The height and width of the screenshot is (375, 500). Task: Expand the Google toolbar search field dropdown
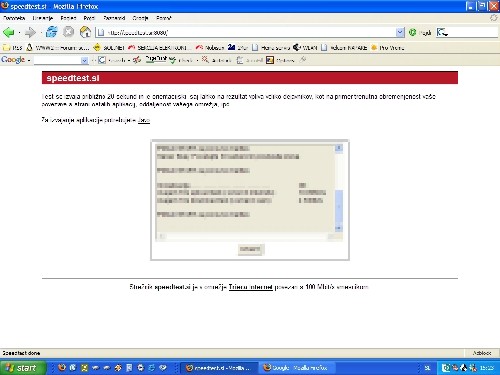click(x=85, y=60)
